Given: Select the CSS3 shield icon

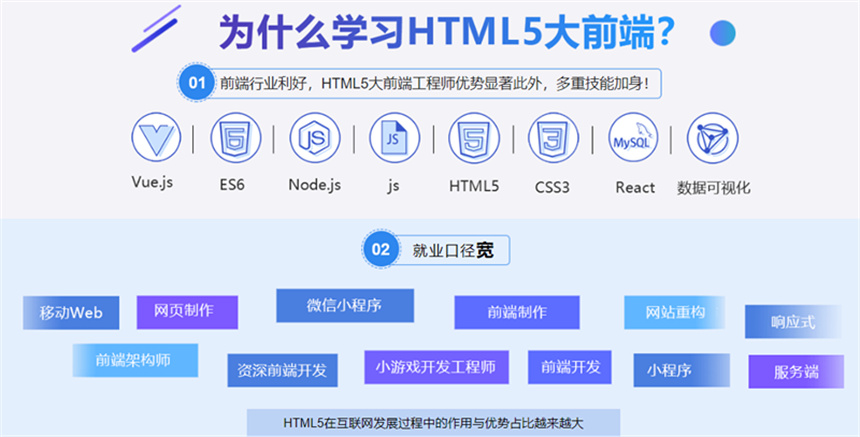Looking at the screenshot, I should pyautogui.click(x=553, y=138).
